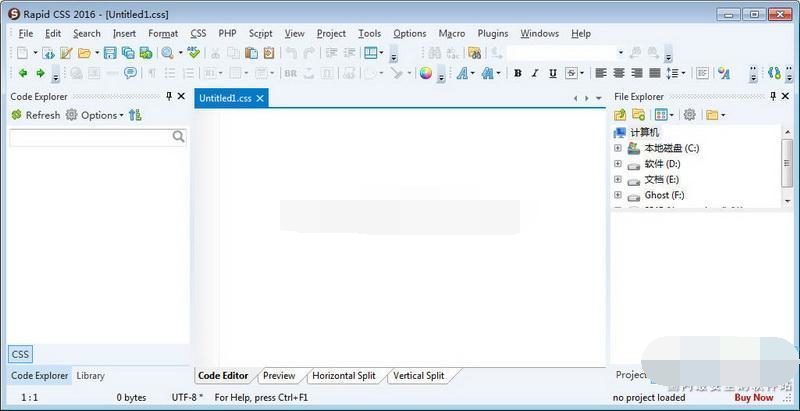This screenshot has width=800, height=411.
Task: Select 计算机 in File Explorer tree
Action: pos(644,133)
